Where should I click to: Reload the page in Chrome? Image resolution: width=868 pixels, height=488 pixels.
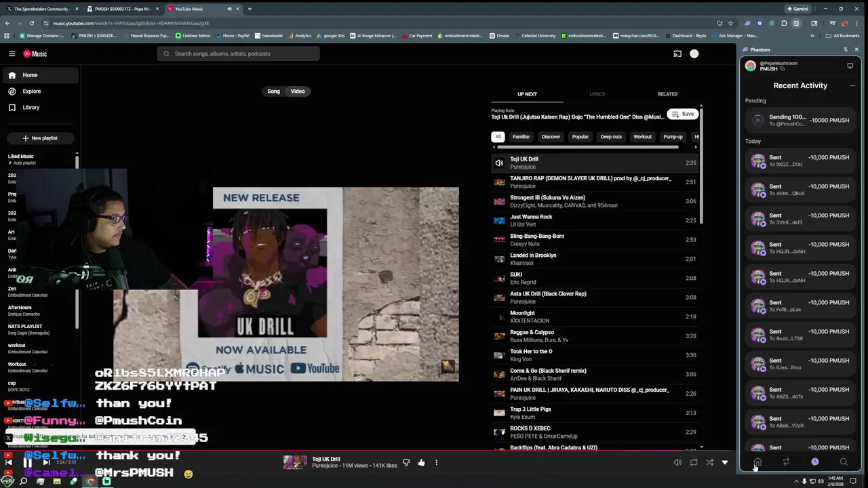[31, 23]
